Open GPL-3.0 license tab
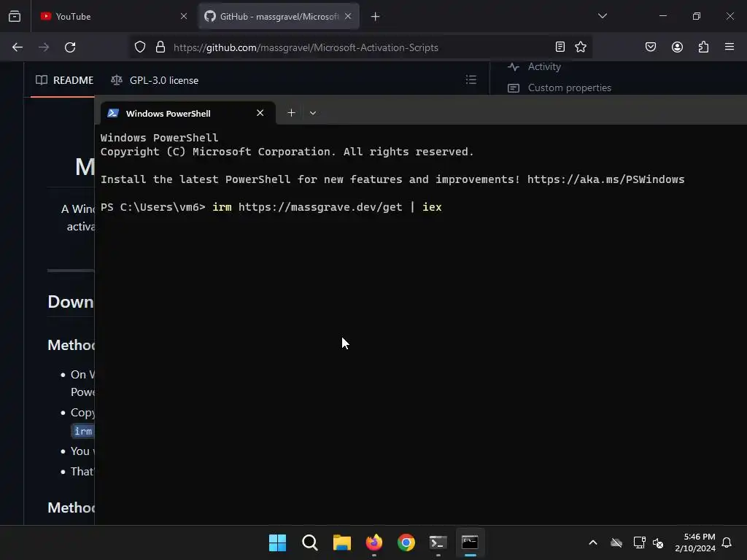The height and width of the screenshot is (560, 747). click(155, 80)
